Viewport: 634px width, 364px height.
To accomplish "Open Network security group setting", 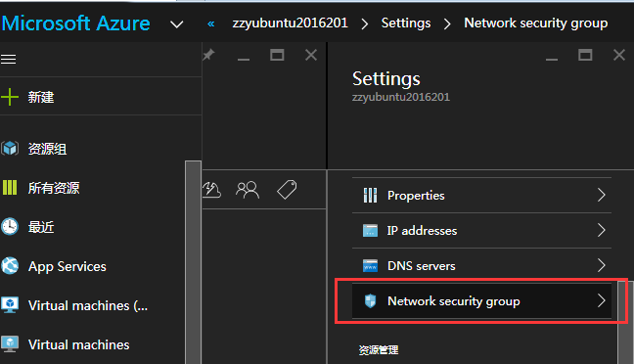I will [x=481, y=301].
